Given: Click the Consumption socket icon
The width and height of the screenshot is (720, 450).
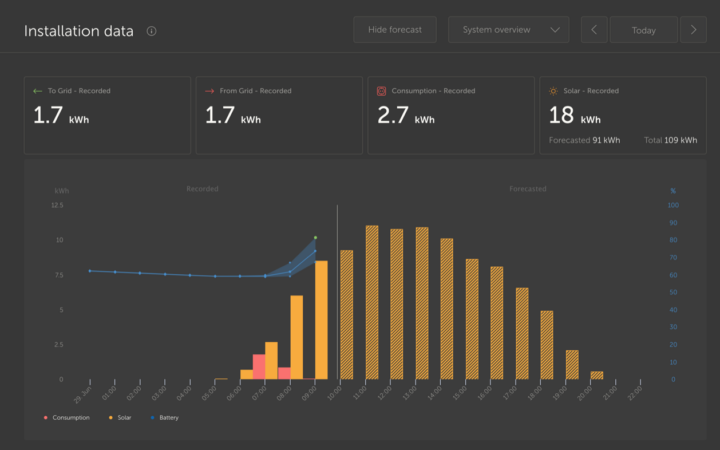Looking at the screenshot, I should (381, 91).
